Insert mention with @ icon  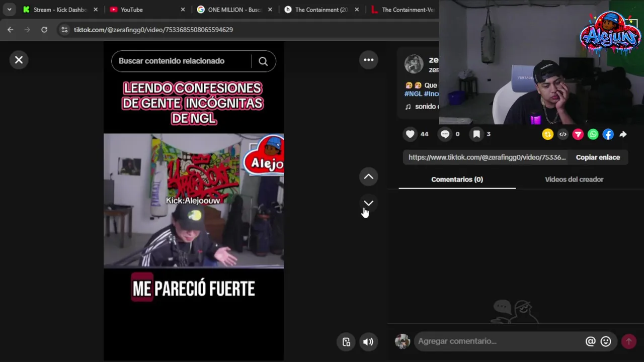(x=591, y=341)
